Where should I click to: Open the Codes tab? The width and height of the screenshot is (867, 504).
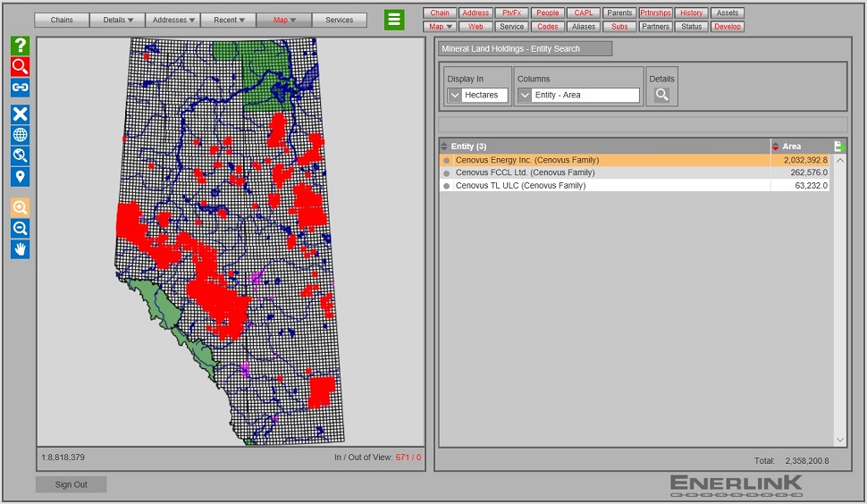point(547,27)
